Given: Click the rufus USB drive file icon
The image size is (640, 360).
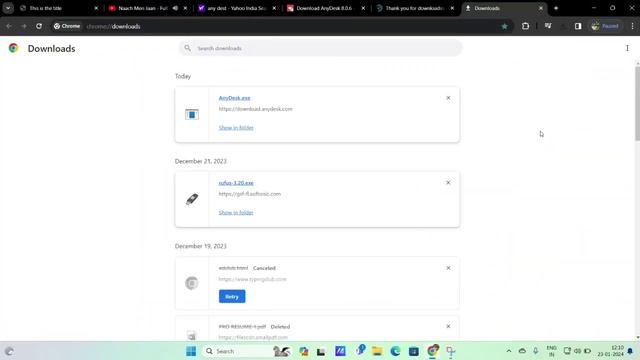Looking at the screenshot, I should 192,199.
